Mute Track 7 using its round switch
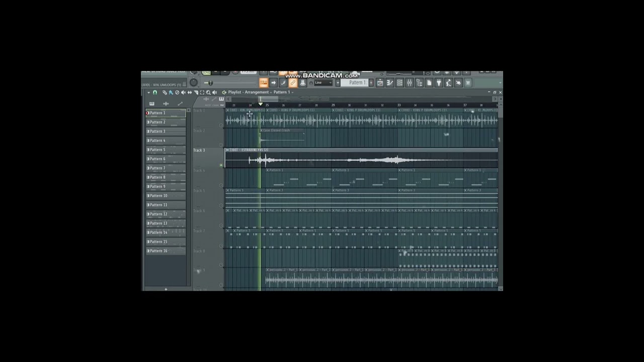Screen dimensions: 644x362 click(221, 245)
